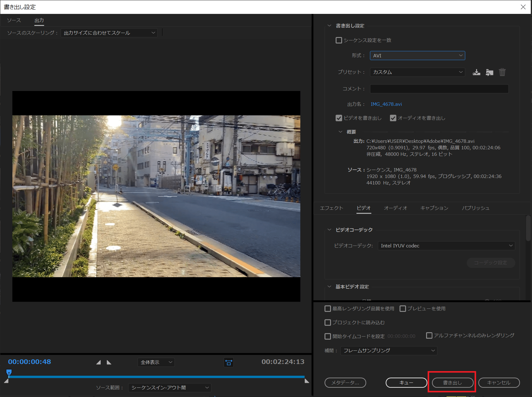This screenshot has width=532, height=397.
Task: Open the キャプション tab
Action: pyautogui.click(x=434, y=208)
